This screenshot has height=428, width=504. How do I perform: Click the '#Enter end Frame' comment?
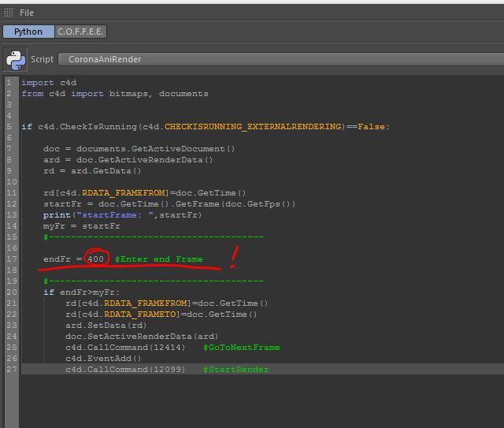[158, 259]
